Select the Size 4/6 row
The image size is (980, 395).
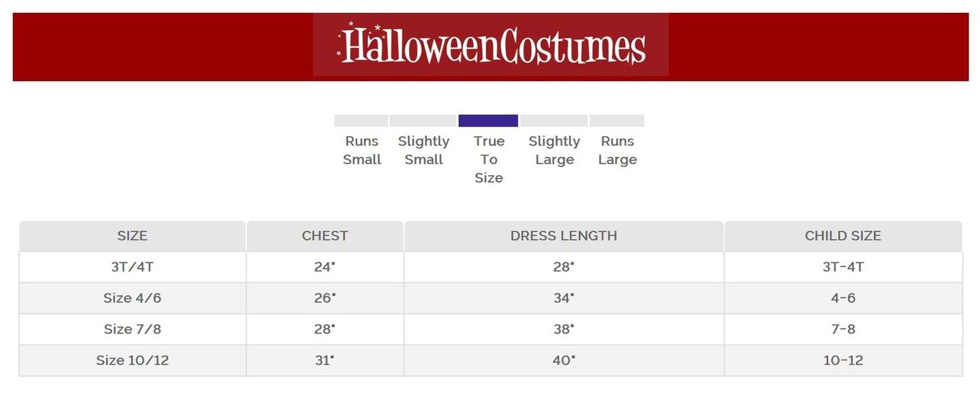[132, 298]
